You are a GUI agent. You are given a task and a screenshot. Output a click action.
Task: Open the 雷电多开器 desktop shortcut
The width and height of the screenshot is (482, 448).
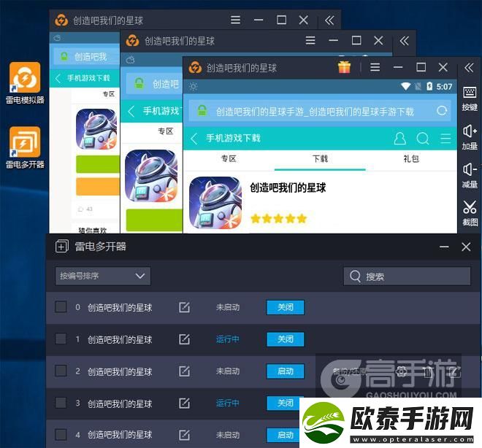coord(25,147)
